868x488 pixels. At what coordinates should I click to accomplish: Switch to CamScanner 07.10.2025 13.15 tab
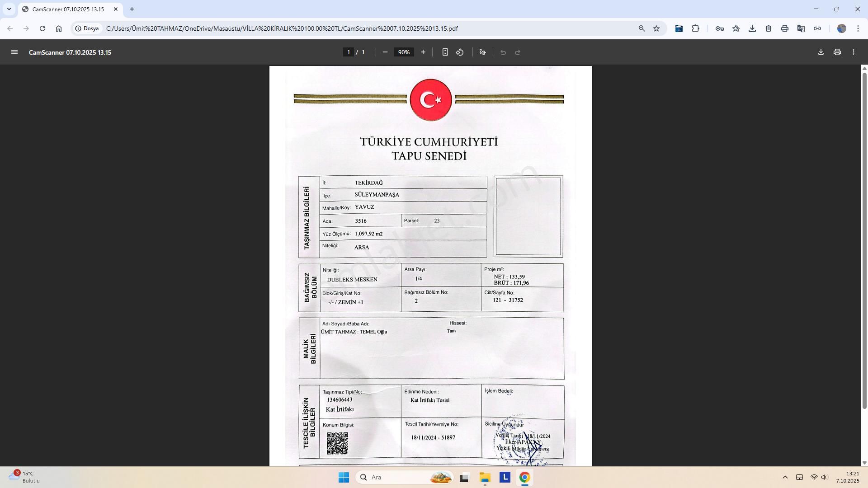click(x=68, y=9)
